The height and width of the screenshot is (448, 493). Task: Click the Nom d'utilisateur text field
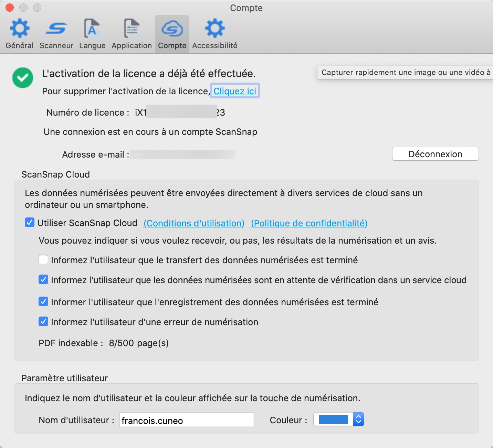pos(187,420)
